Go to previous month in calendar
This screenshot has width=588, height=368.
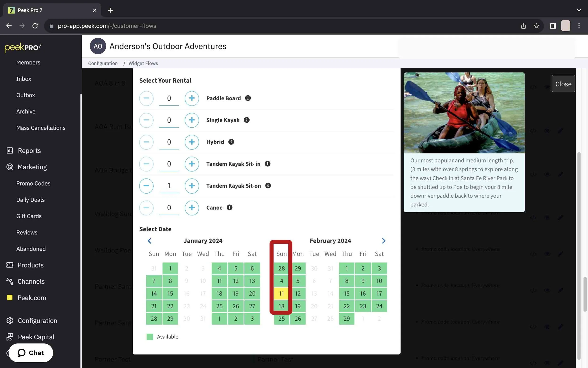(x=150, y=241)
